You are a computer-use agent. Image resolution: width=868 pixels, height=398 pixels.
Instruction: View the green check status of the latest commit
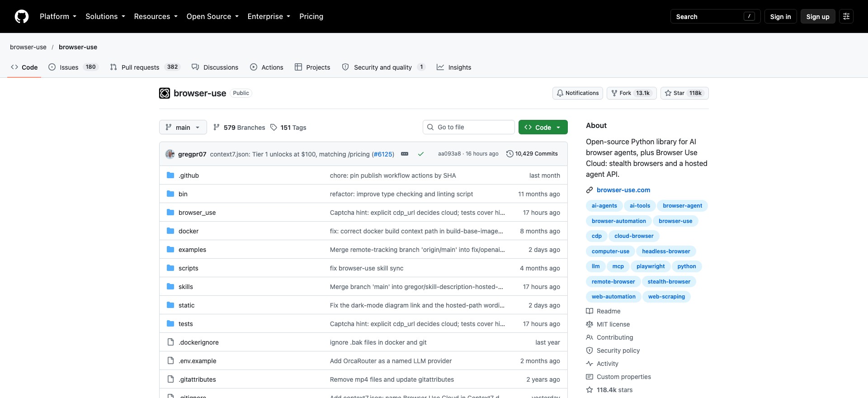click(x=421, y=154)
